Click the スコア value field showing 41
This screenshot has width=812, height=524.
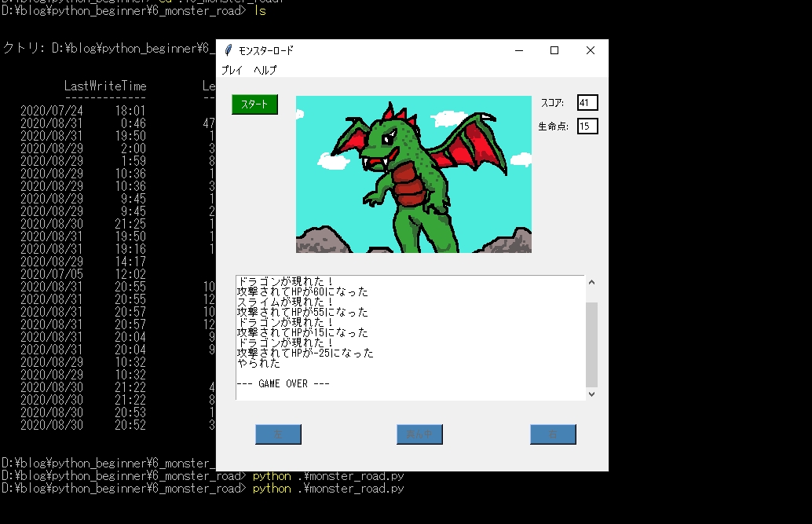587,103
